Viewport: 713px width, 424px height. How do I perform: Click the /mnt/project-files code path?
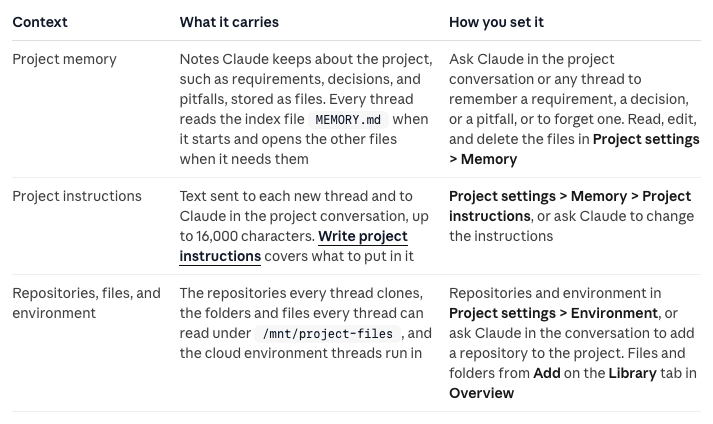(x=327, y=334)
